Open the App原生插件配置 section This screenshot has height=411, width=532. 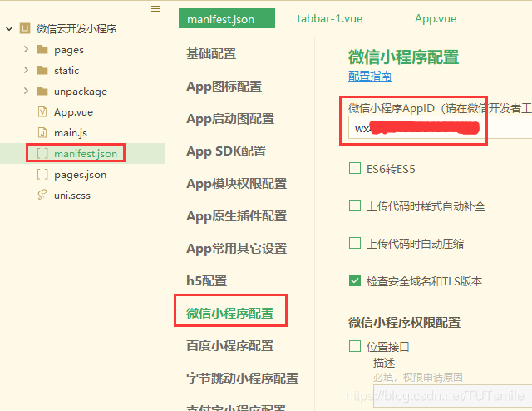(237, 216)
